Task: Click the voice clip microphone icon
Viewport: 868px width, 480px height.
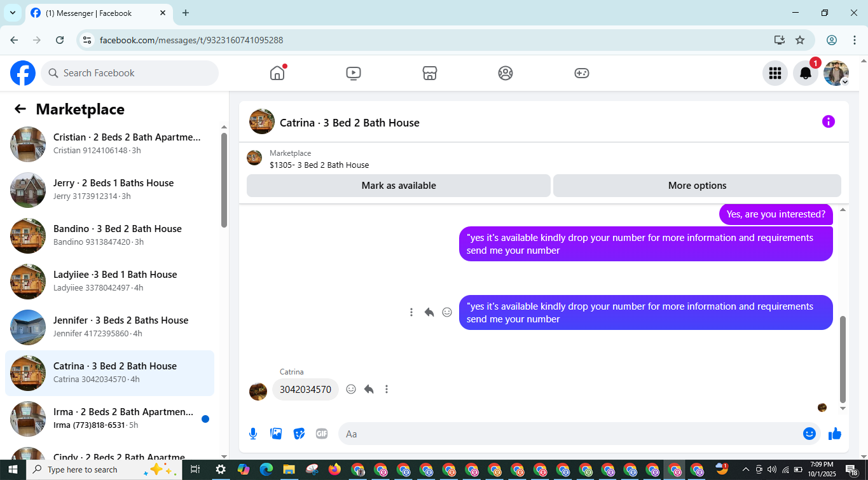Action: (x=253, y=434)
